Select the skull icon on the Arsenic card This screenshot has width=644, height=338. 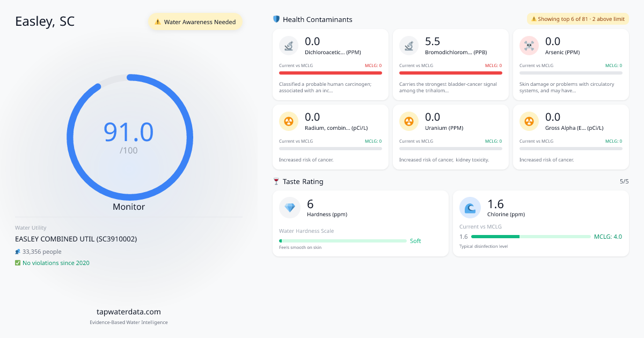coord(529,46)
